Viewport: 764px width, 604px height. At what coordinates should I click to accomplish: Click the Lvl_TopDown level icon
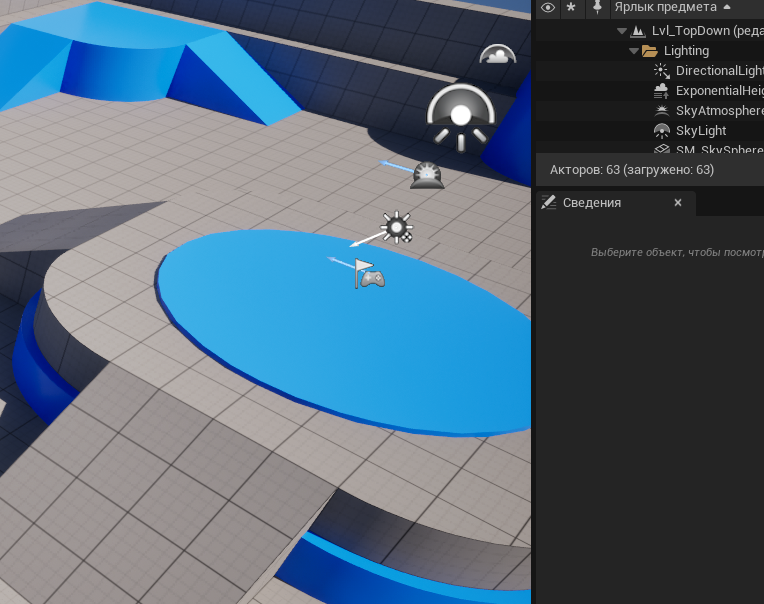638,31
